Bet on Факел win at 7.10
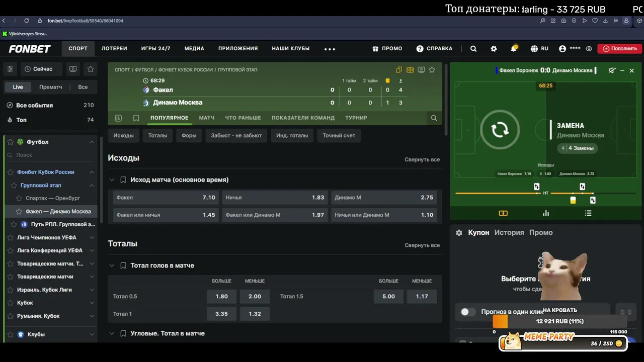Viewport: 644px width, 362px height. [x=166, y=198]
